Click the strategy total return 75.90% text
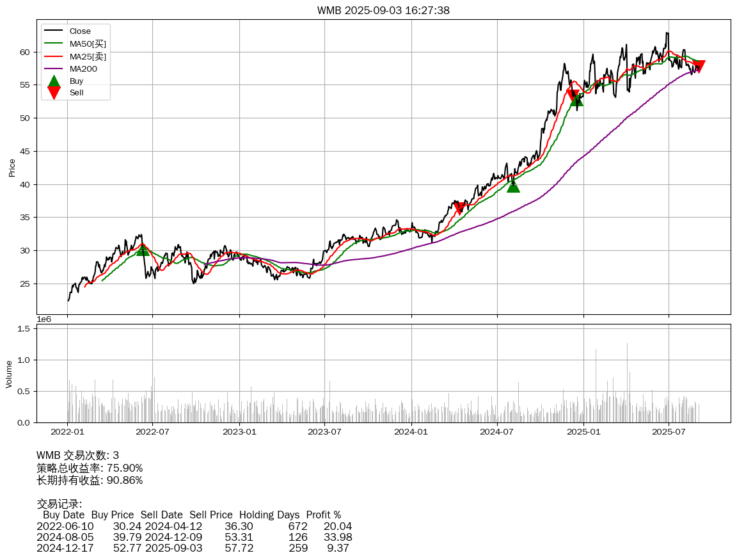The height and width of the screenshot is (560, 737). (90, 468)
